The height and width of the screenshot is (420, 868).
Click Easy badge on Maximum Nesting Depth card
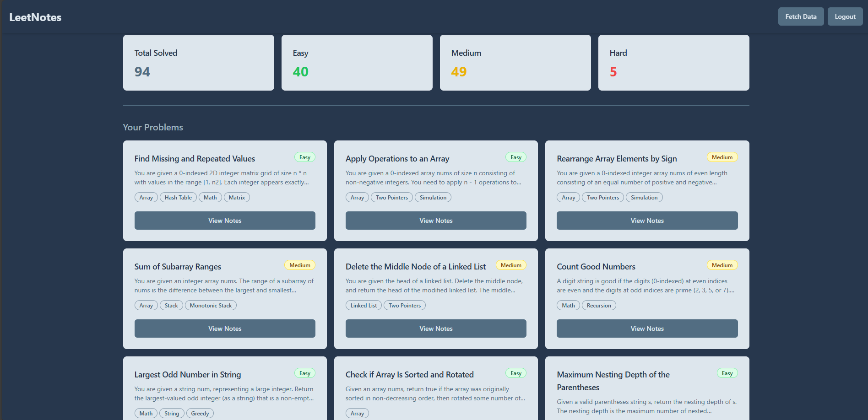pos(727,373)
